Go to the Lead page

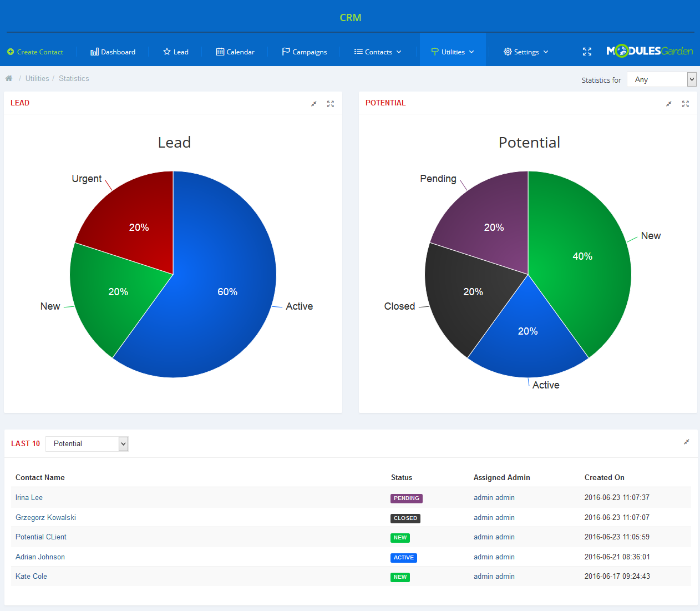pos(176,52)
